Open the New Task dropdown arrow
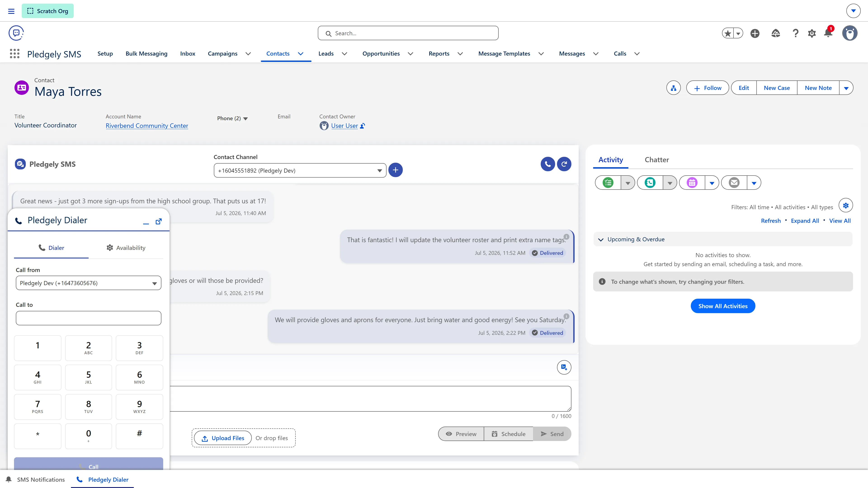 (x=628, y=183)
